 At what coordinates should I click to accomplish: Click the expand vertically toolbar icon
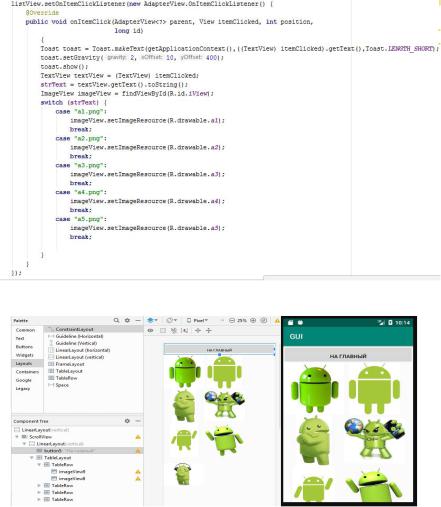(x=209, y=331)
